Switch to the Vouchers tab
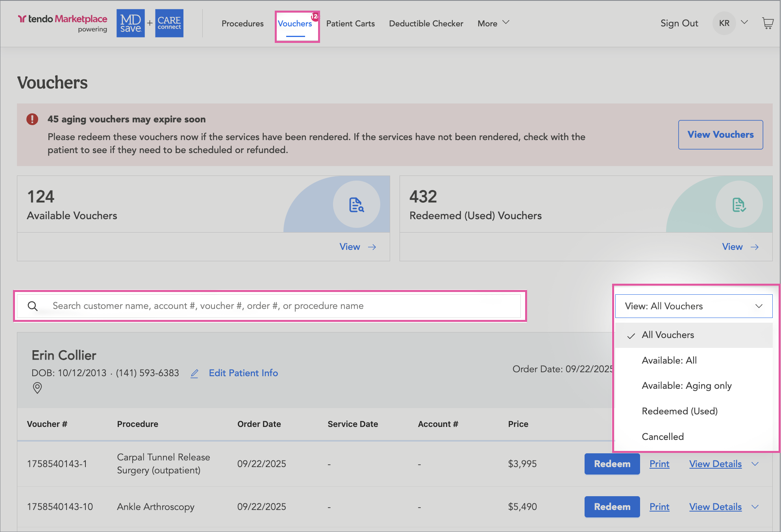Viewport: 781px width, 532px height. (295, 24)
